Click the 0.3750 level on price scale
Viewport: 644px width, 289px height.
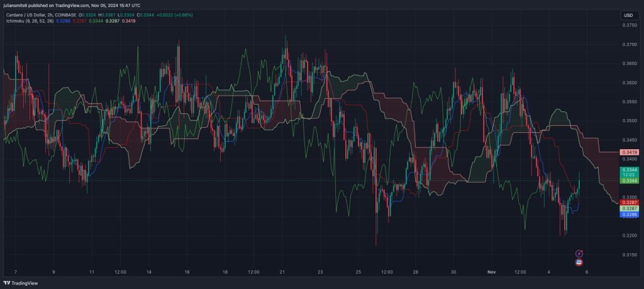[628, 25]
